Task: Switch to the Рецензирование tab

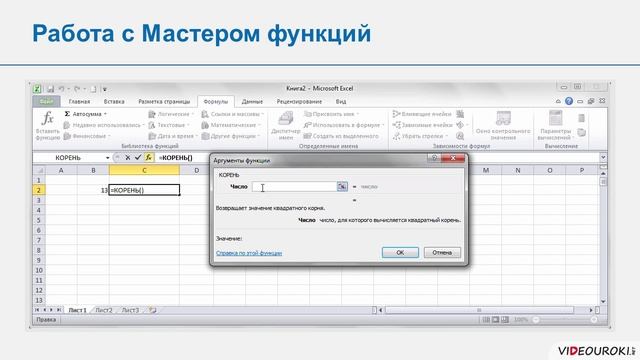Action: (x=299, y=101)
